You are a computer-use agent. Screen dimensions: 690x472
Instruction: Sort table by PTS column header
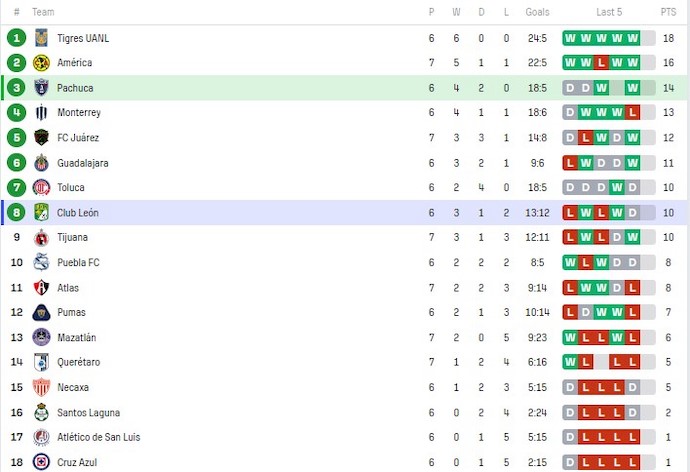click(x=668, y=12)
